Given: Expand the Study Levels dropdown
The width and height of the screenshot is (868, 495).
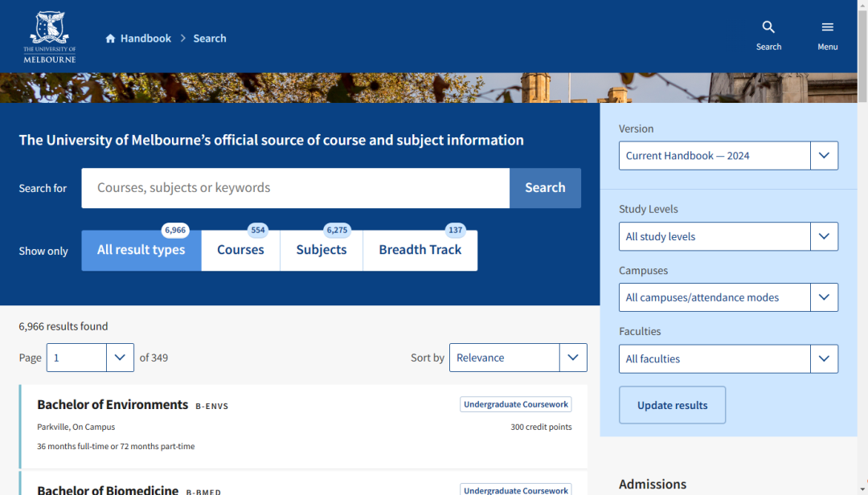Looking at the screenshot, I should [728, 236].
